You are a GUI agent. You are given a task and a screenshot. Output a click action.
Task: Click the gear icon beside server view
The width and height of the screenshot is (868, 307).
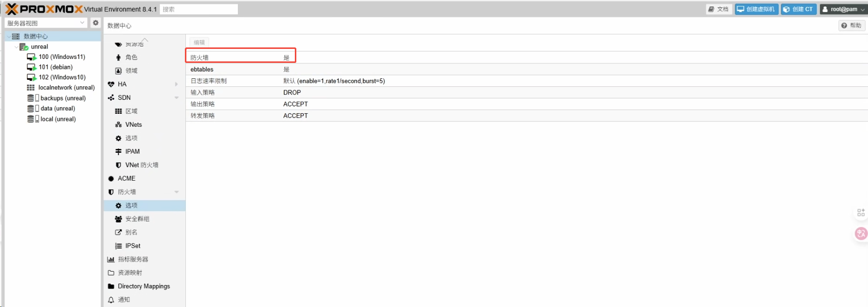tap(95, 23)
